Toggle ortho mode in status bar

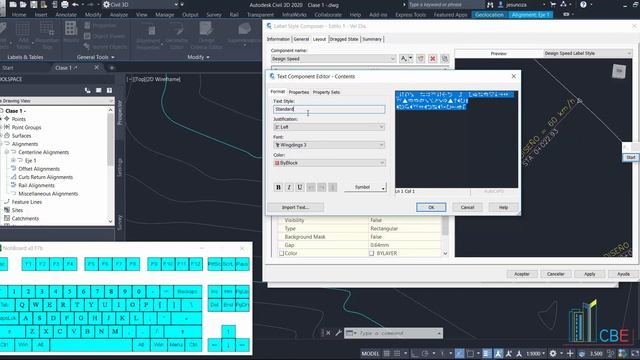414,353
